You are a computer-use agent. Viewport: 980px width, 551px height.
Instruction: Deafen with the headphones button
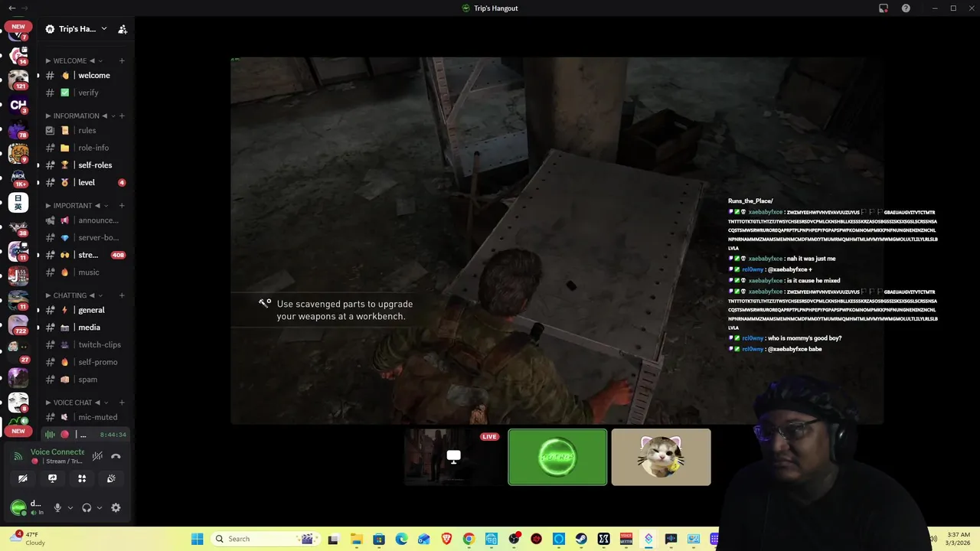pyautogui.click(x=87, y=507)
